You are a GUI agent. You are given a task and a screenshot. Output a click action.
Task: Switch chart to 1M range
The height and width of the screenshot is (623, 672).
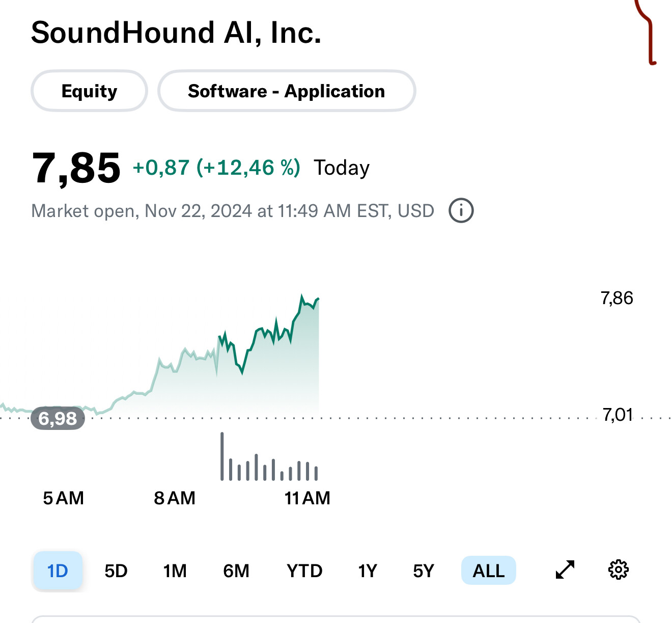(x=175, y=571)
